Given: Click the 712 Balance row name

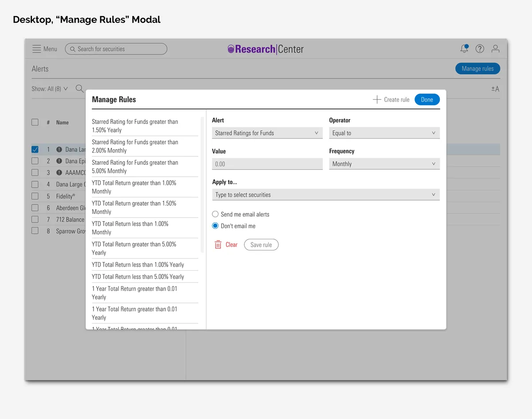Looking at the screenshot, I should pos(70,220).
